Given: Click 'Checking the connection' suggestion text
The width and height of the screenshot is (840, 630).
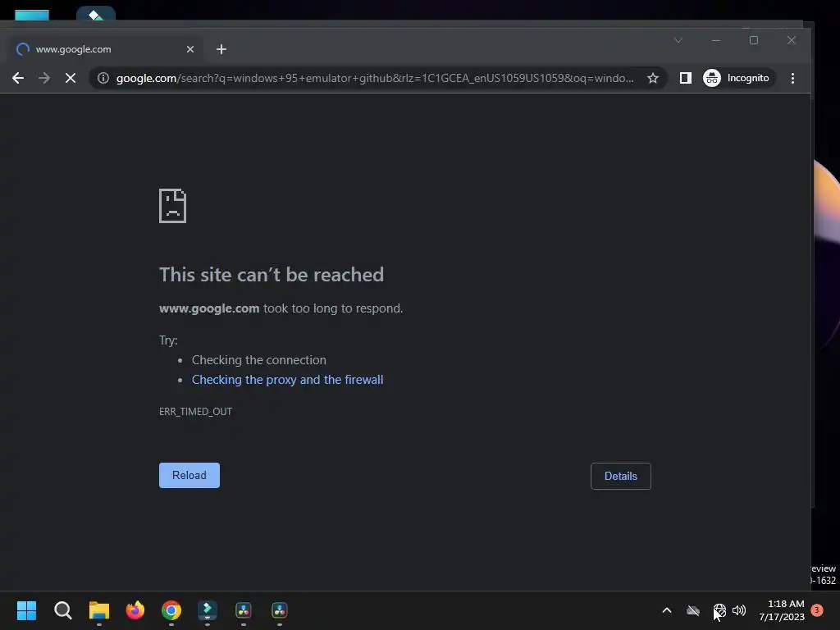Looking at the screenshot, I should pyautogui.click(x=258, y=360).
